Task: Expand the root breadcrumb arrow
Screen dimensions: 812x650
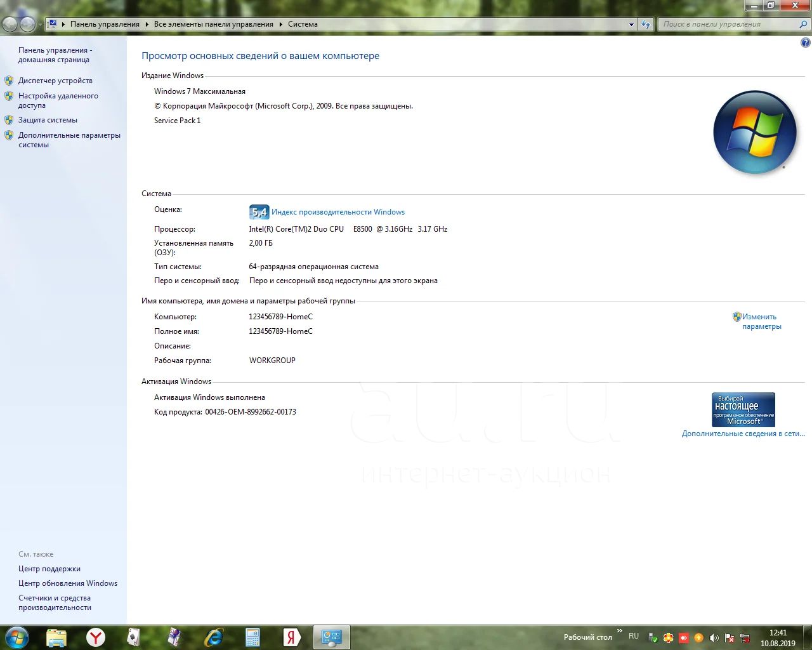Action: (x=63, y=24)
